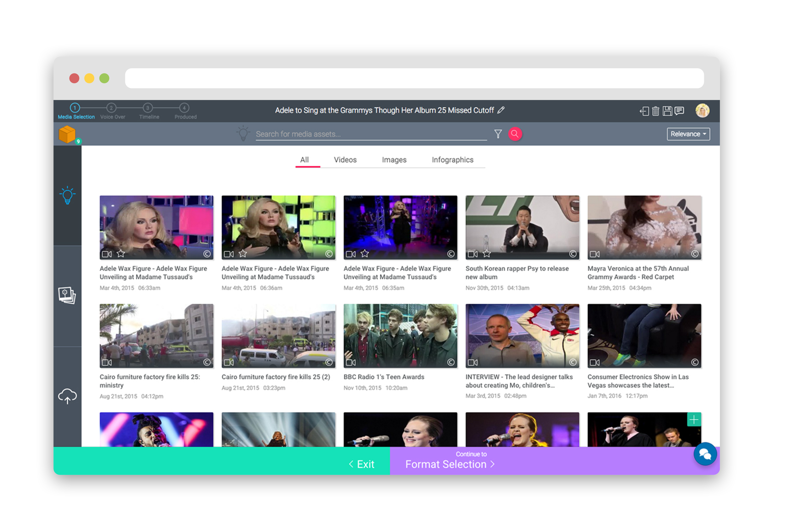Open the comments speech-bubble icon in header

[x=679, y=111]
